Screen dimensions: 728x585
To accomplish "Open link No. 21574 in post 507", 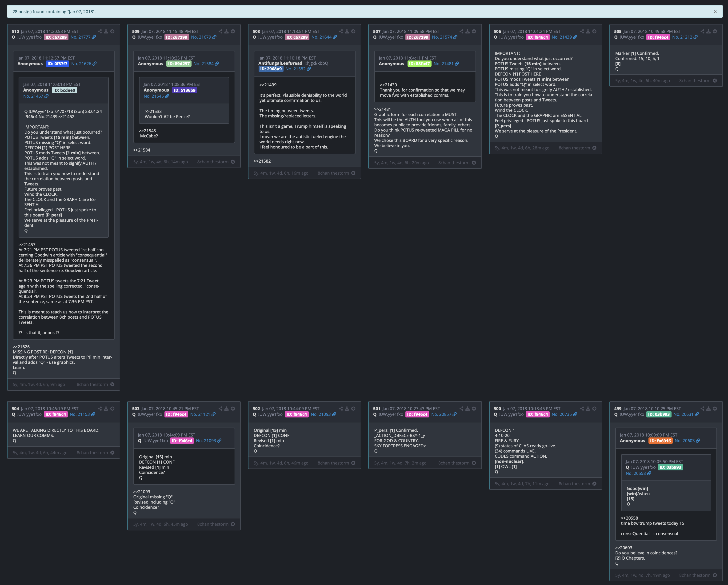I will 445,37.
